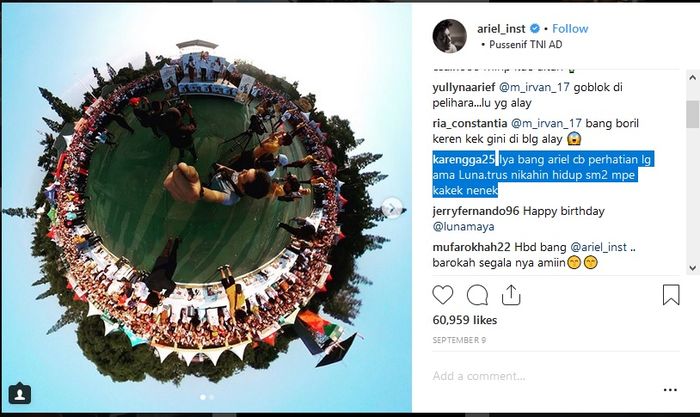Open the ria_constantia commenter profile
This screenshot has height=417, width=700.
pos(470,123)
